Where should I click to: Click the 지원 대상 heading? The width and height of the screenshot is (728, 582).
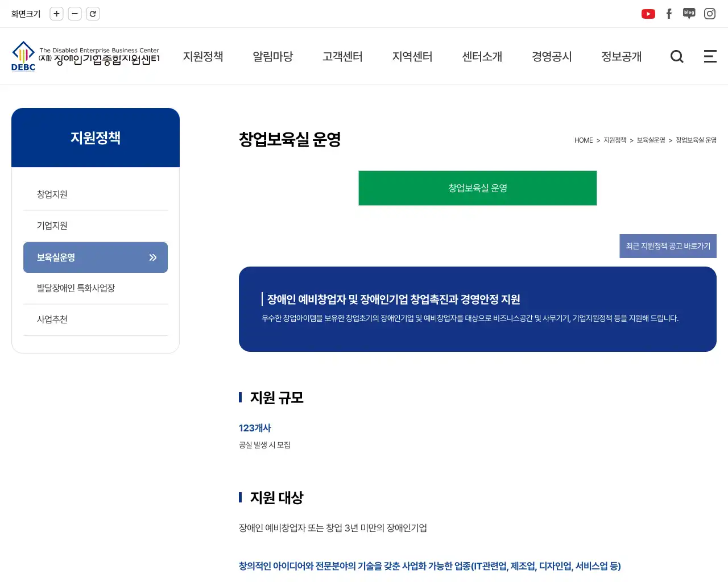[x=277, y=498]
